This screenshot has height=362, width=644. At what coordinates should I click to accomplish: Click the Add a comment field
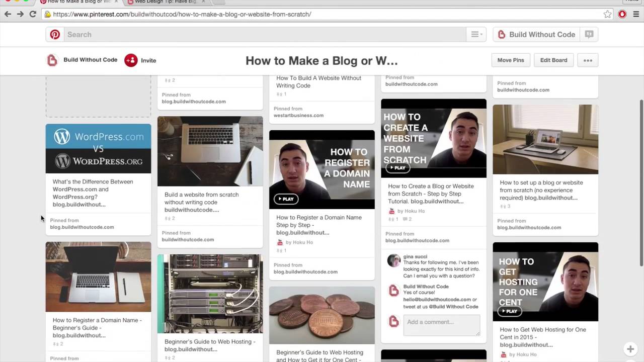tap(441, 325)
